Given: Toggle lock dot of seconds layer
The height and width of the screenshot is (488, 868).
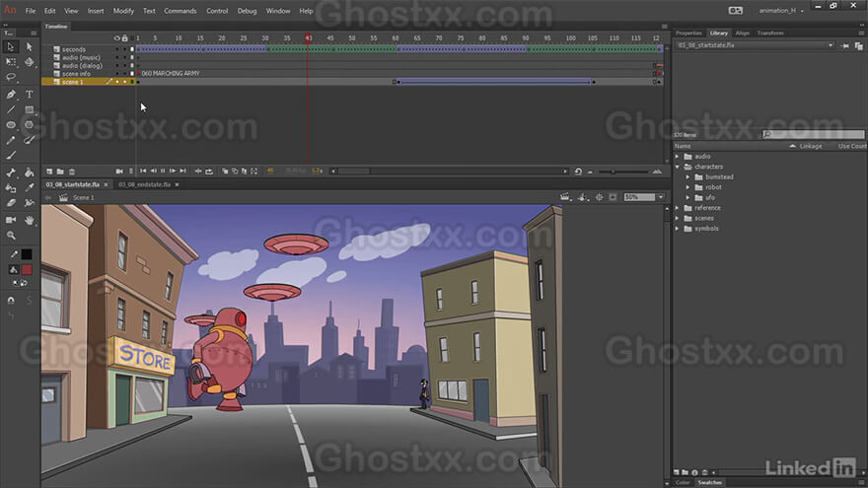Looking at the screenshot, I should pyautogui.click(x=124, y=49).
